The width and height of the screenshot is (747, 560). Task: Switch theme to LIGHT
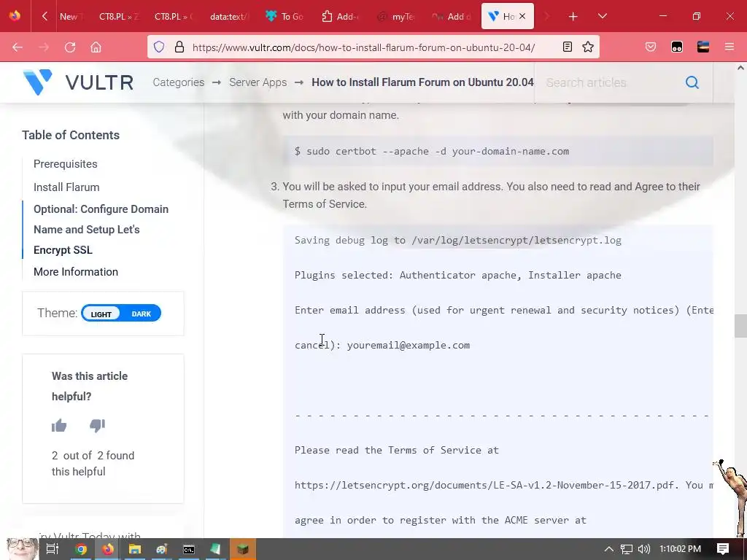101,314
